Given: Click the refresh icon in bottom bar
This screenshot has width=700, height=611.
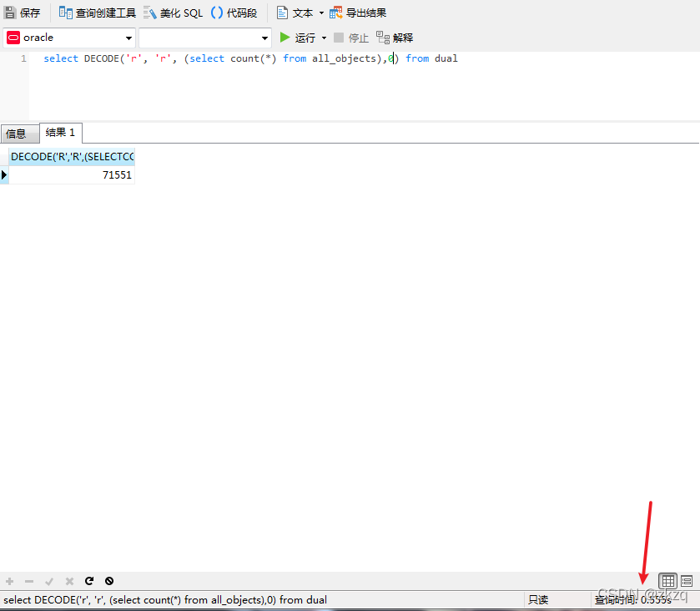Looking at the screenshot, I should [x=89, y=581].
